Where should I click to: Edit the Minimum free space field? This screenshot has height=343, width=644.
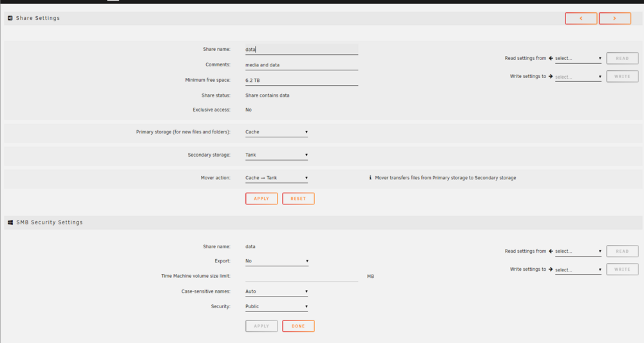click(x=301, y=80)
